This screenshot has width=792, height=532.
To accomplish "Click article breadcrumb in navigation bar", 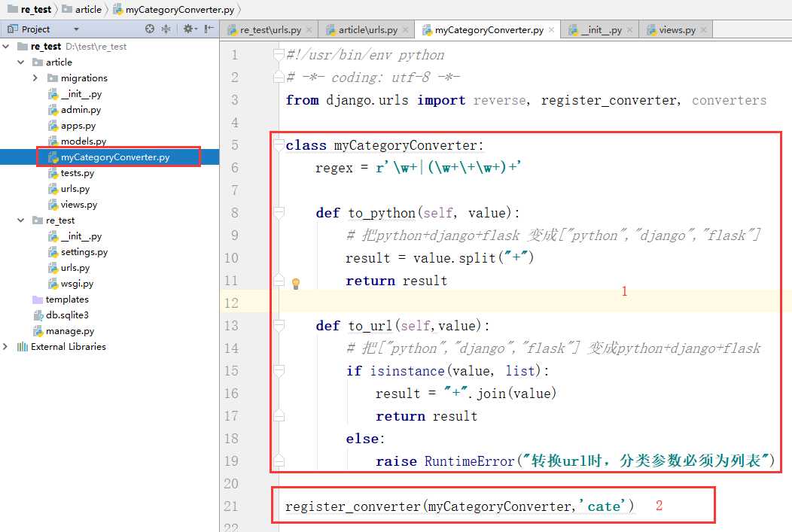I will pos(82,10).
